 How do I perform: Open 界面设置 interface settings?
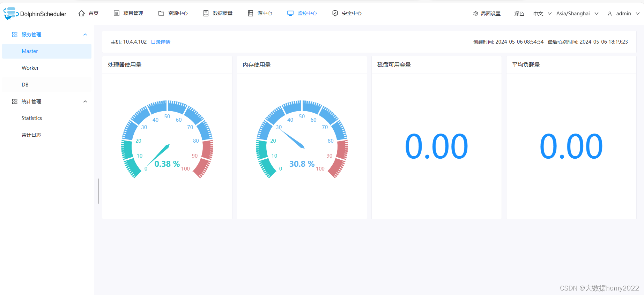coord(487,14)
